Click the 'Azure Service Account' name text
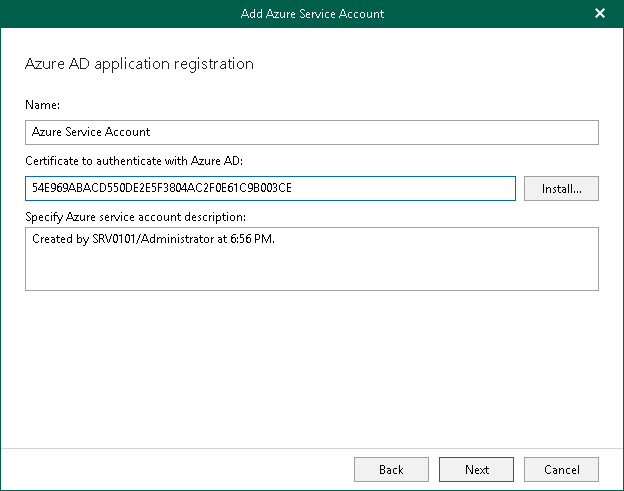Screen dimensions: 624x491 [91, 132]
